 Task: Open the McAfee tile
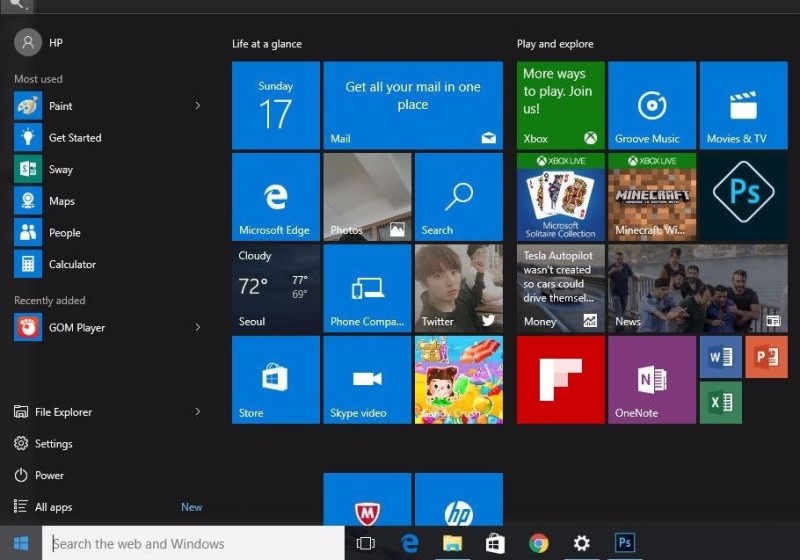(x=367, y=499)
